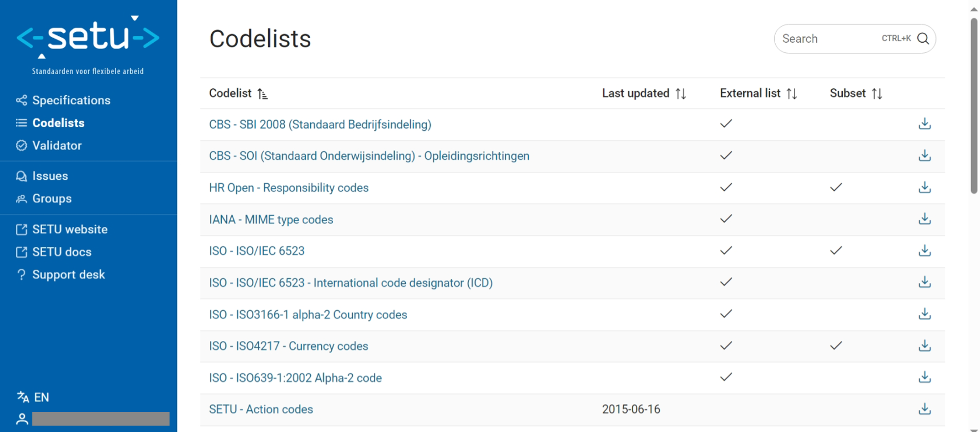The image size is (980, 432).
Task: Open CBS - SBI 2008 (Standaard Bedrijfsindeling)
Action: pos(320,125)
